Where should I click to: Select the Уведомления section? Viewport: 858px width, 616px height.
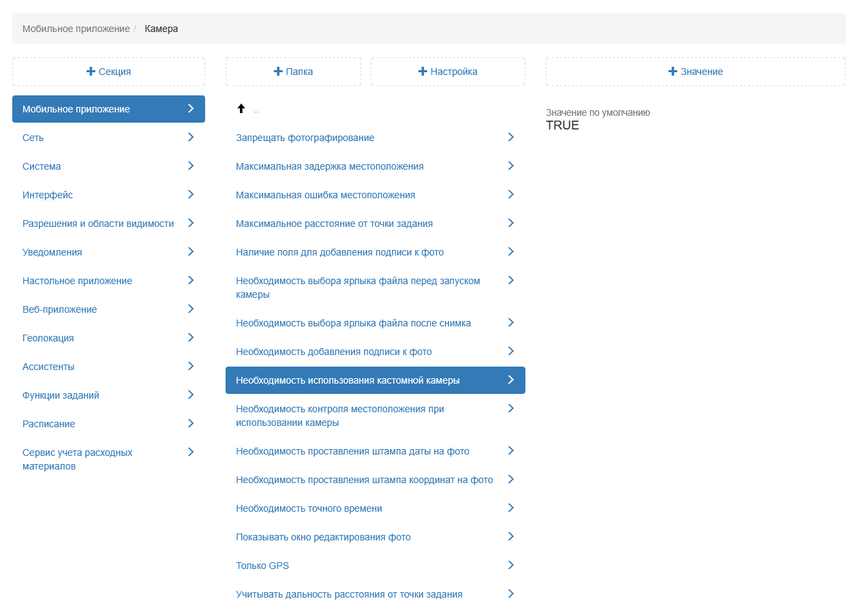(52, 252)
